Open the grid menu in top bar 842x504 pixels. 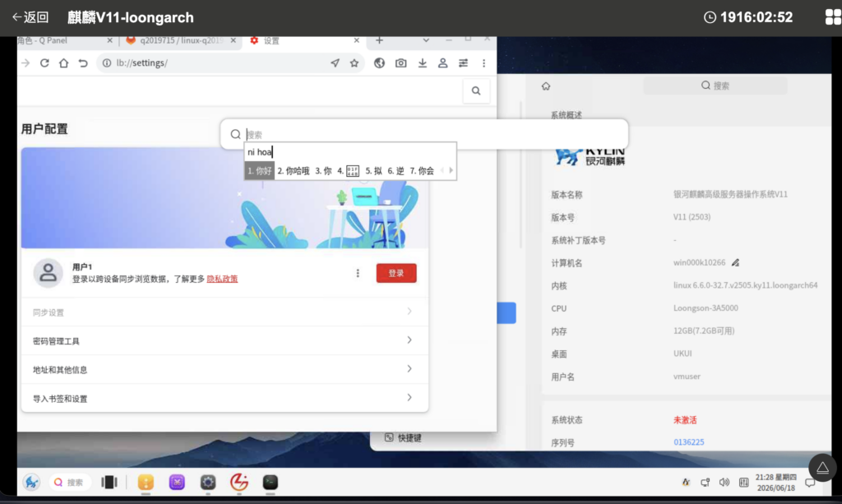(832, 17)
